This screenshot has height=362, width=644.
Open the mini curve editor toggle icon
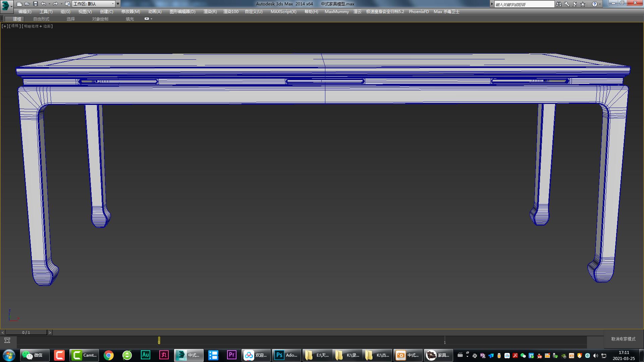[x=7, y=340]
